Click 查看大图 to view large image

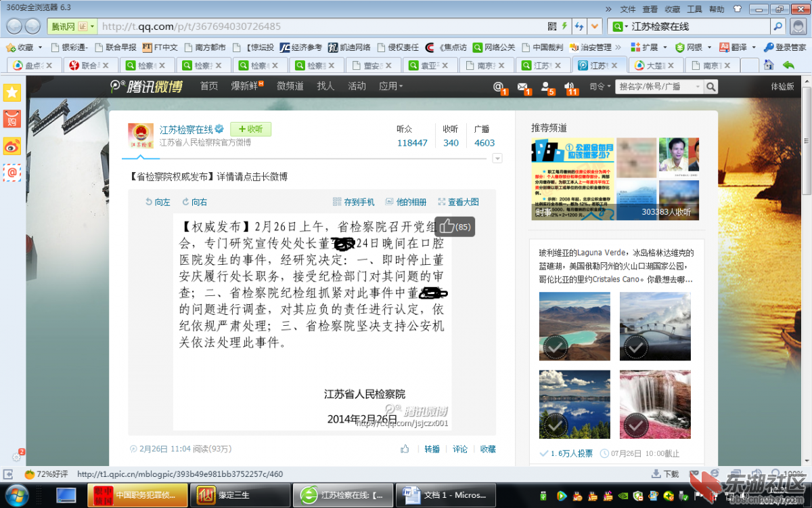tap(459, 202)
